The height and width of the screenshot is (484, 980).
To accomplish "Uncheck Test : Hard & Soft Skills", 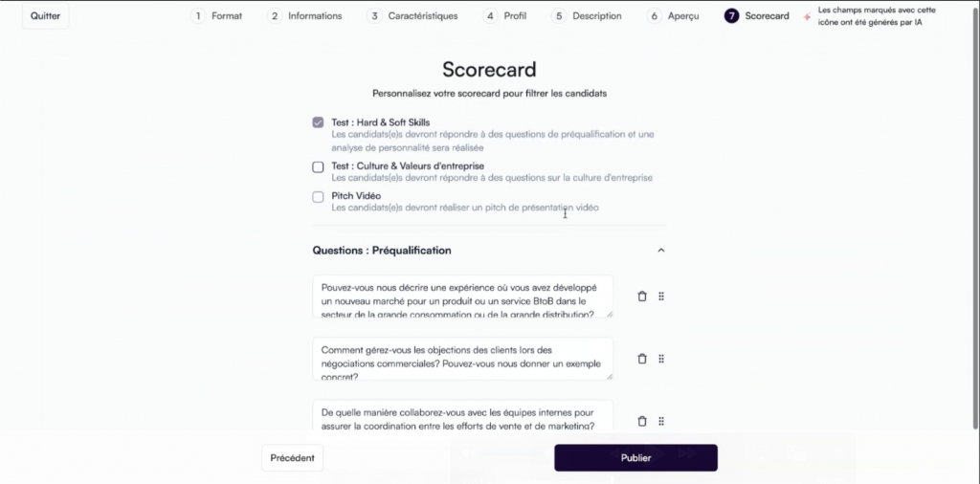I will click(318, 122).
